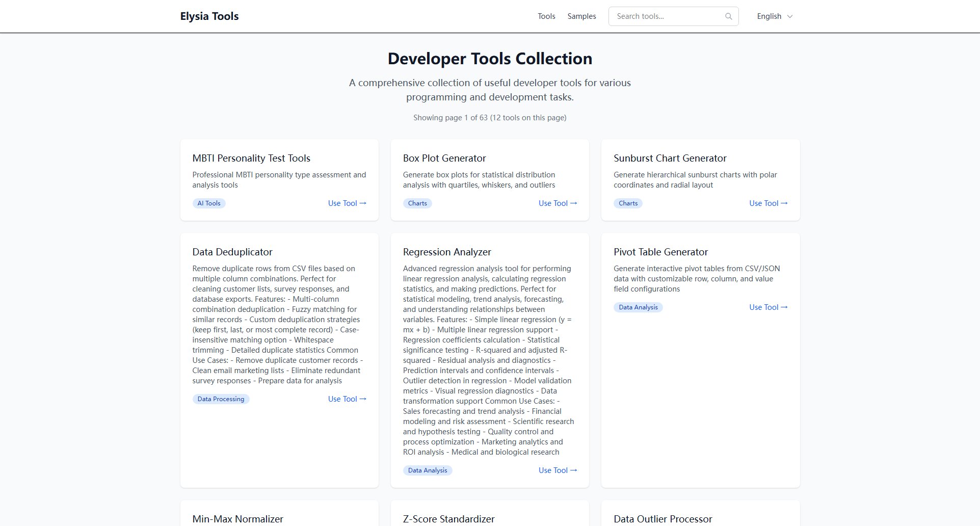980x526 pixels.
Task: Open the Tools menu item
Action: tap(546, 16)
